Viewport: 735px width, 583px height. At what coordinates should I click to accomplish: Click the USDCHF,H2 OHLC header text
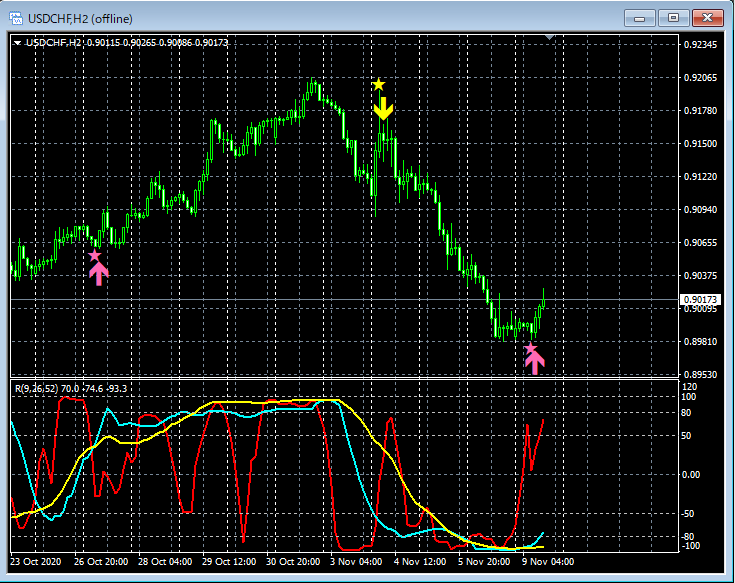[127, 43]
